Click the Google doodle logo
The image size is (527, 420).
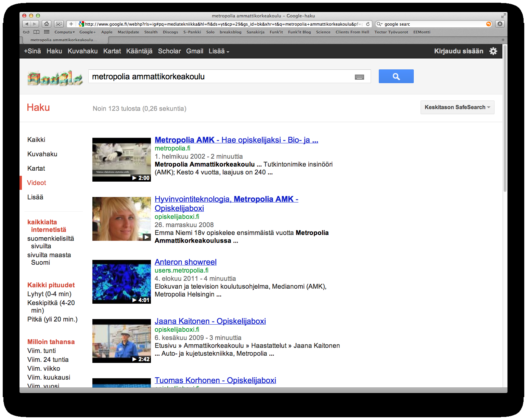55,78
